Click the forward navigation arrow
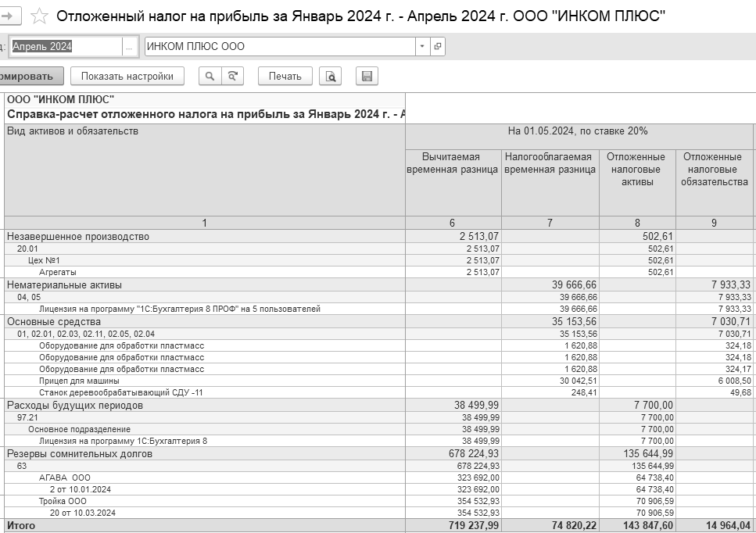Image resolution: width=756 pixels, height=533 pixels. tap(9, 16)
